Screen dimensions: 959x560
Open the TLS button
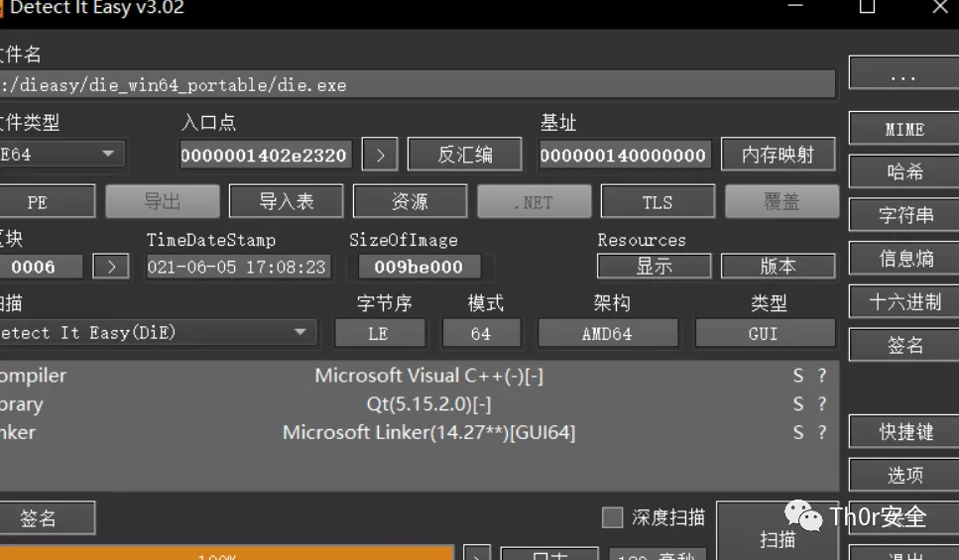658,201
